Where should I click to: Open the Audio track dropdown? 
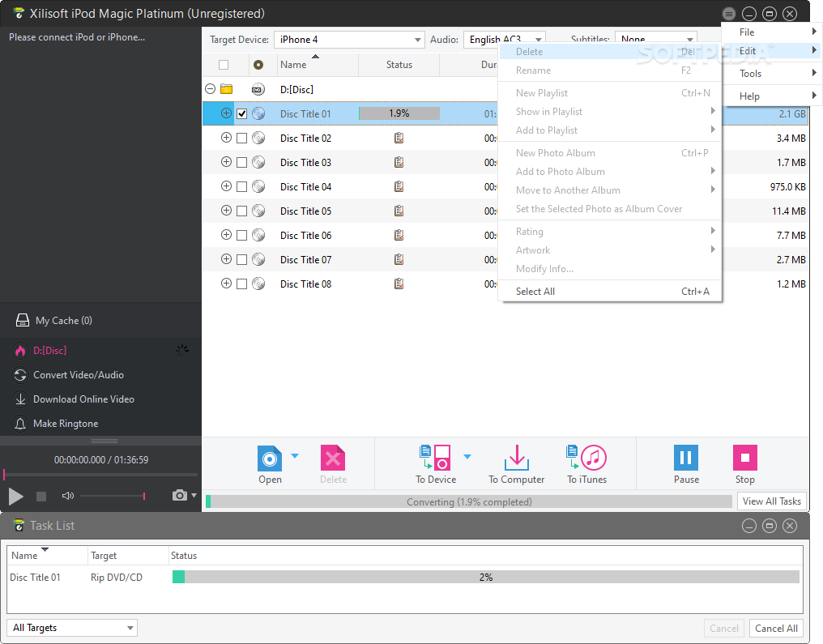point(505,40)
